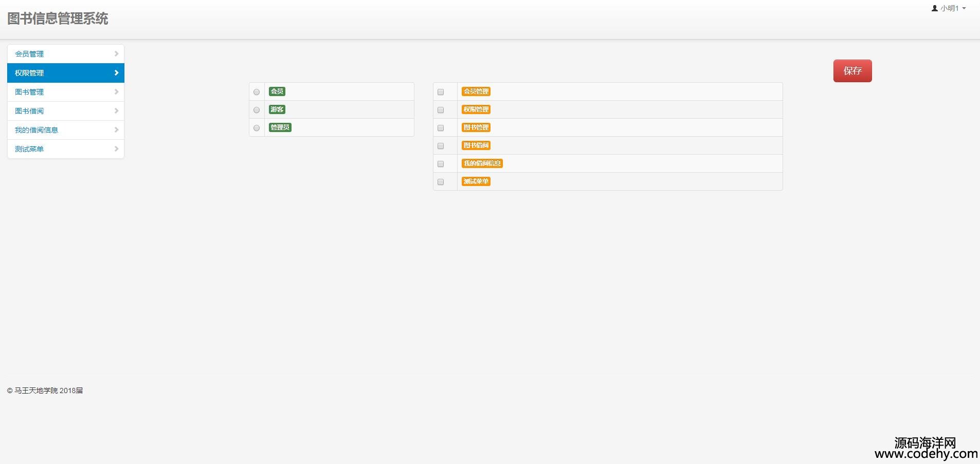Image resolution: width=980 pixels, height=464 pixels.
Task: Open the 我的借阅信息 sidebar menu item
Action: pos(37,130)
